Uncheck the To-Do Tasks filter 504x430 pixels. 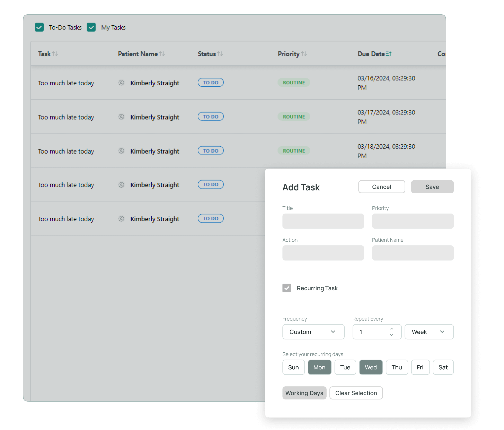point(39,27)
